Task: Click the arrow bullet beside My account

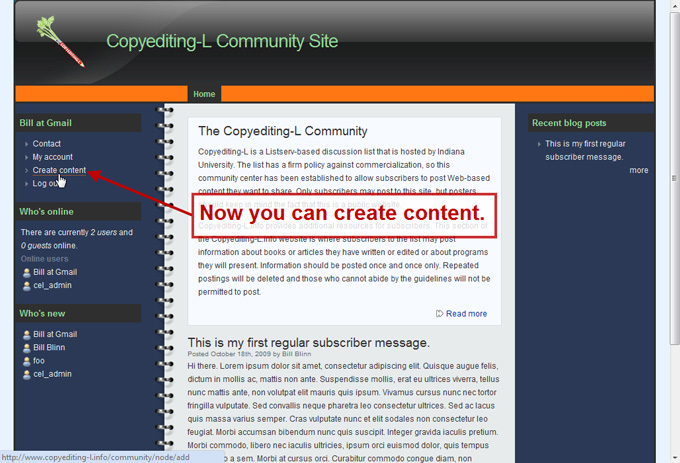Action: click(26, 157)
